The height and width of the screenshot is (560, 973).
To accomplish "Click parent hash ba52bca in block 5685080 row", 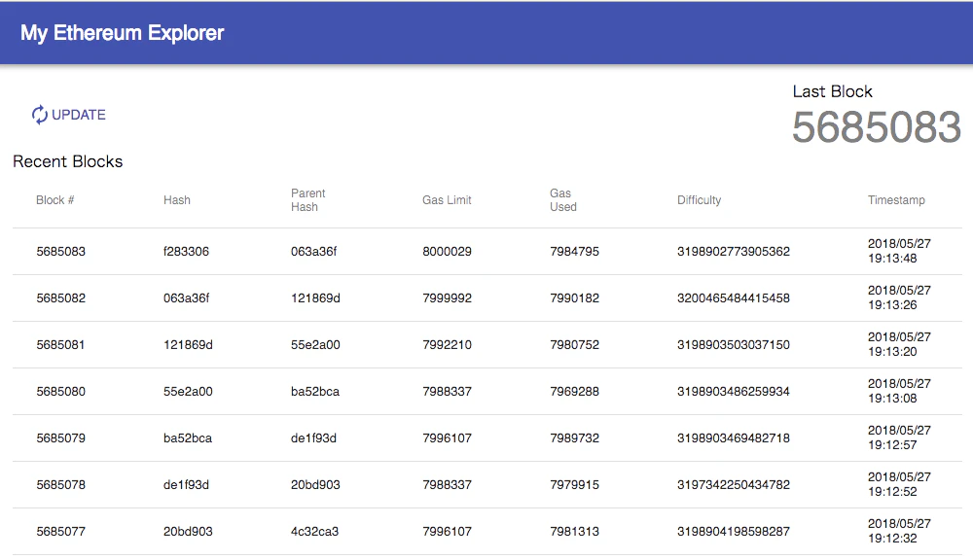I will tap(315, 391).
